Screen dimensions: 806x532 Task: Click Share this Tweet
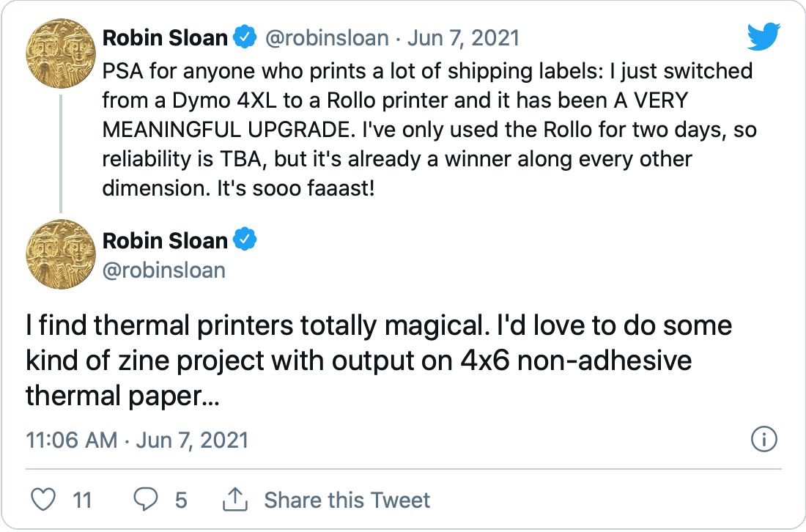[347, 500]
